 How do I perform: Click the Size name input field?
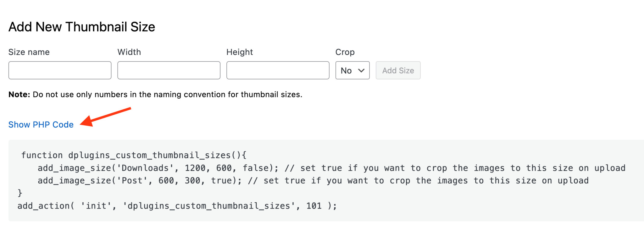click(60, 70)
